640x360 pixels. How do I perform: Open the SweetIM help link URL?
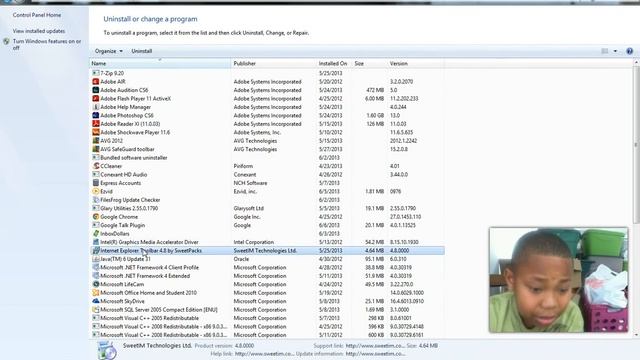click(264, 354)
